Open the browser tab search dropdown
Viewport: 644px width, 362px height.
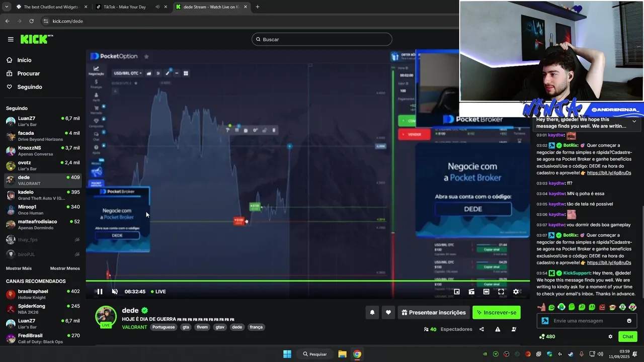pos(6,7)
